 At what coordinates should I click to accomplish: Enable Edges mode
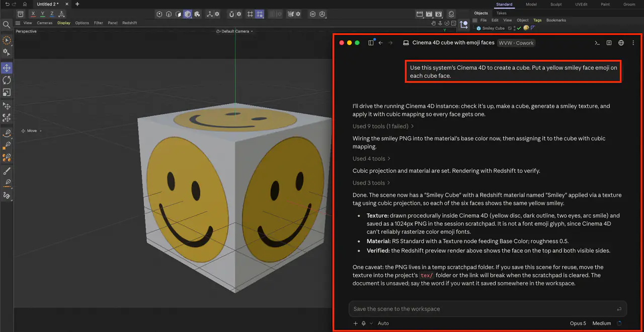click(169, 14)
